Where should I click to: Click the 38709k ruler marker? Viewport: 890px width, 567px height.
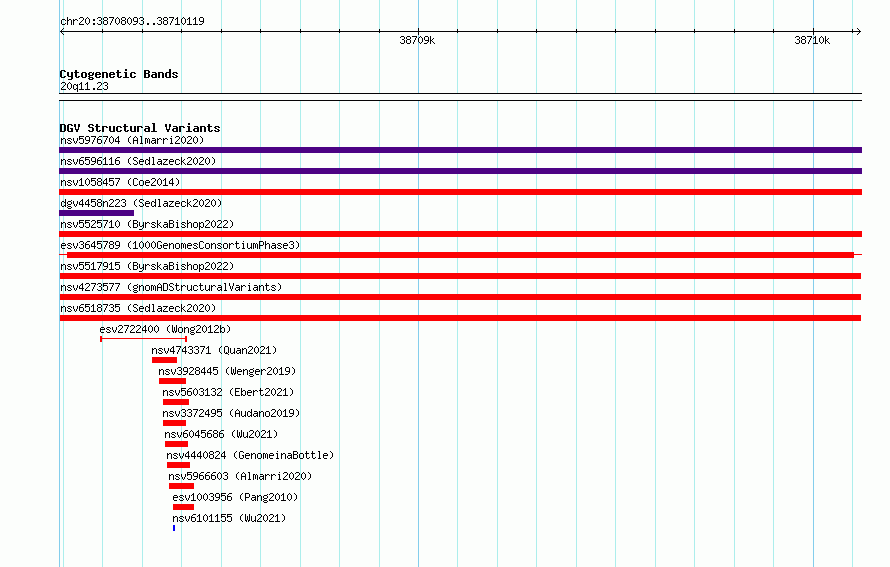click(x=417, y=40)
